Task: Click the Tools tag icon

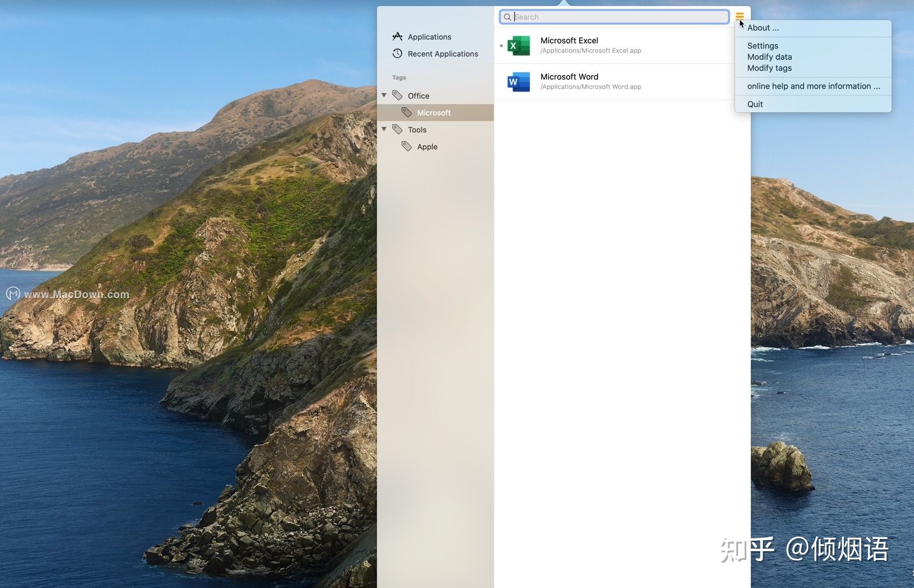Action: [397, 129]
